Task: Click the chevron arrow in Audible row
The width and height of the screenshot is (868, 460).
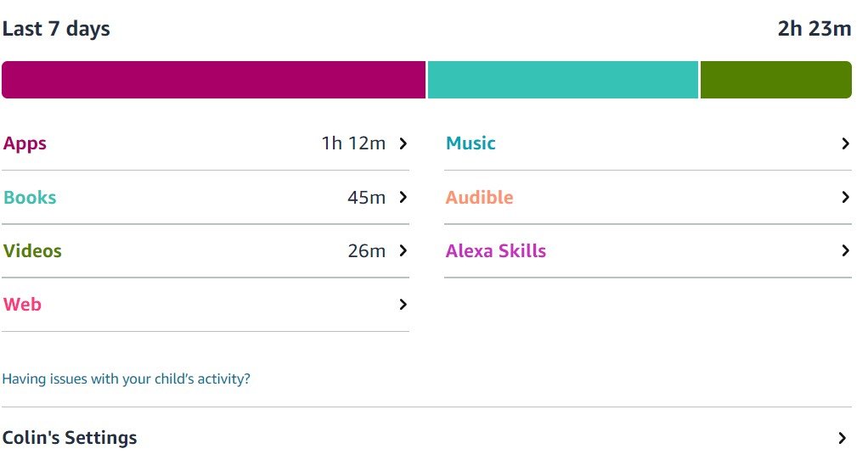Action: click(x=845, y=198)
